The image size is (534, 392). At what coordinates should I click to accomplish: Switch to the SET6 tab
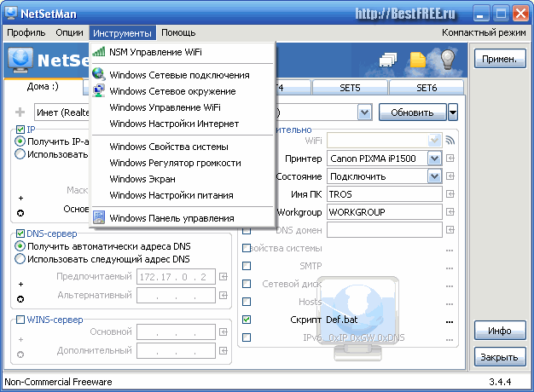pyautogui.click(x=427, y=88)
